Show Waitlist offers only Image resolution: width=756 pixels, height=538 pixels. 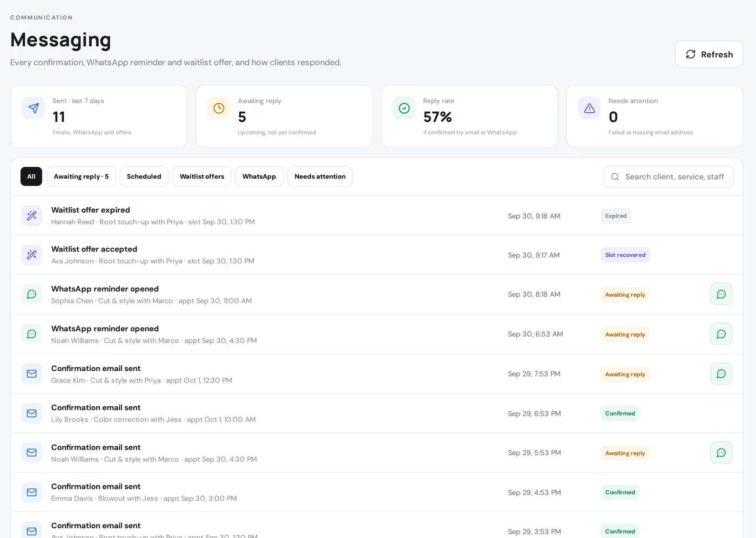(x=202, y=176)
